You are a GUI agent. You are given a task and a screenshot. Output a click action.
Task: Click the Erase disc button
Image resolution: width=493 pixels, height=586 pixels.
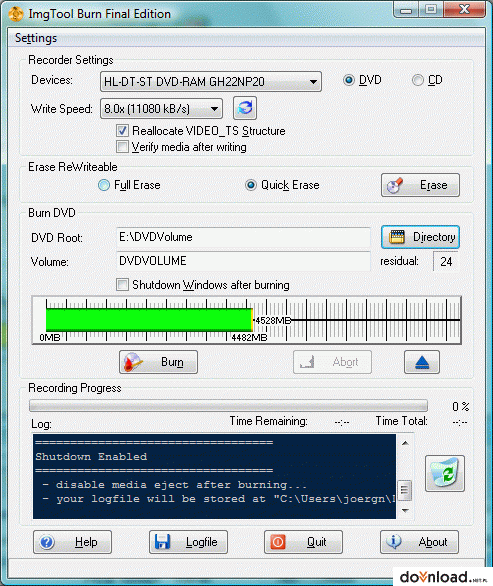pos(420,185)
